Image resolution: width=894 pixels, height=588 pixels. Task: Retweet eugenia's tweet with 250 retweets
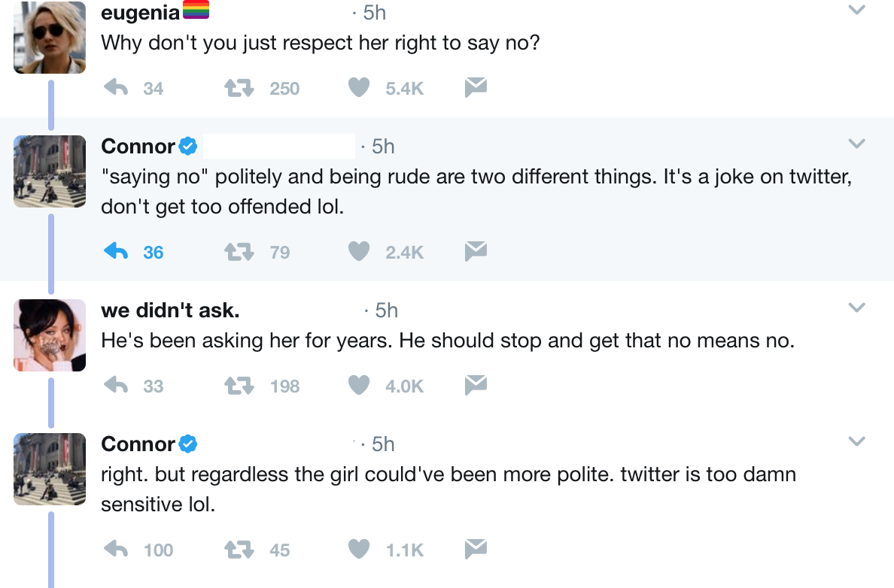238,88
